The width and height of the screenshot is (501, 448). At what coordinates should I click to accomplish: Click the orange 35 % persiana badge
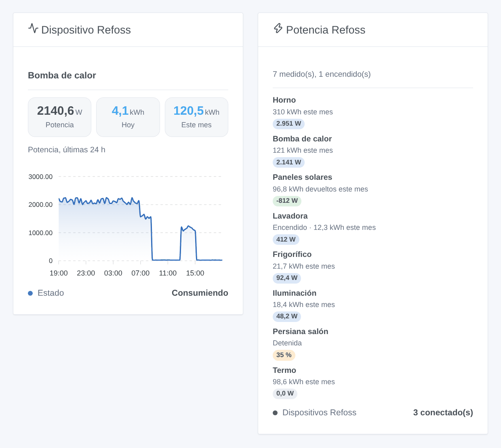pyautogui.click(x=284, y=355)
